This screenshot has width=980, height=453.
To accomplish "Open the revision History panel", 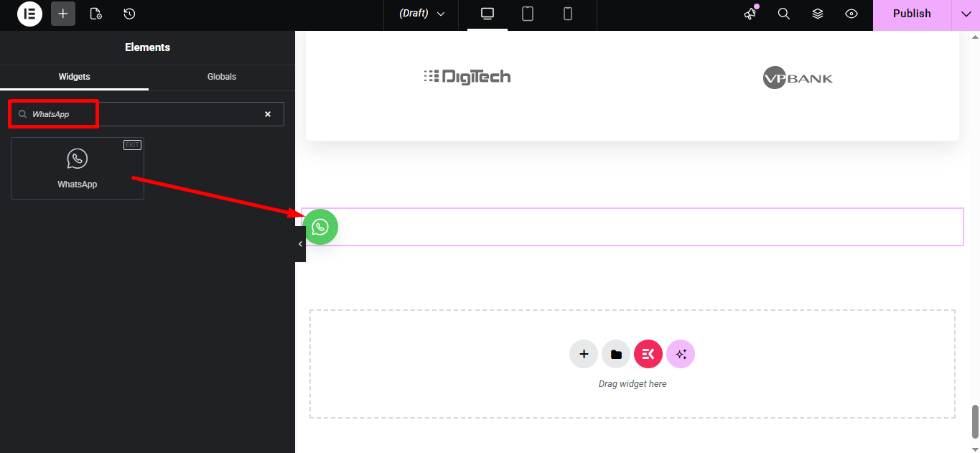I will pyautogui.click(x=128, y=14).
